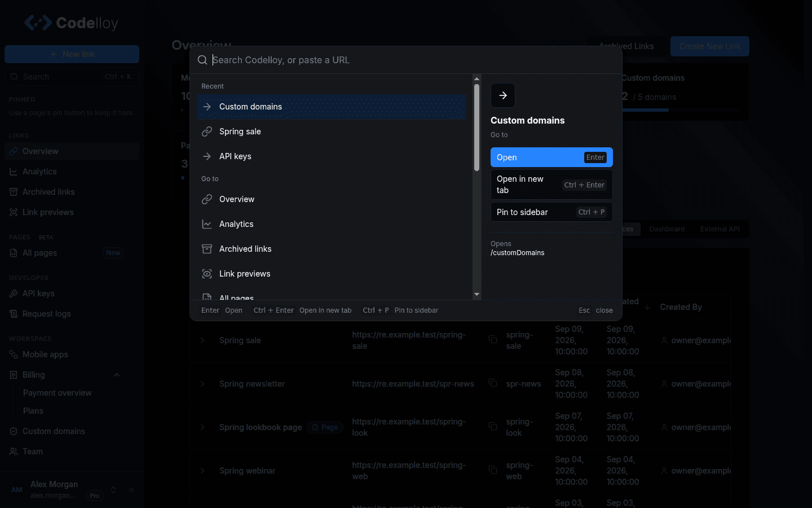Choose Overview under Go to in the palette
This screenshot has width=812, height=508.
coord(332,199)
